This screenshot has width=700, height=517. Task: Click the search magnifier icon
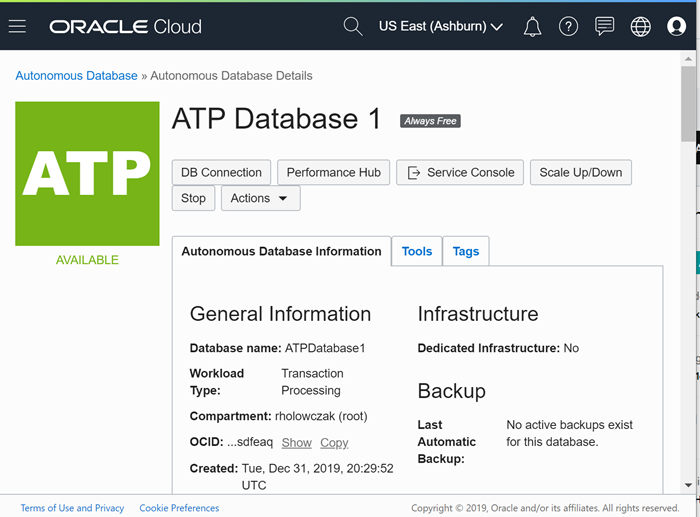tap(353, 26)
